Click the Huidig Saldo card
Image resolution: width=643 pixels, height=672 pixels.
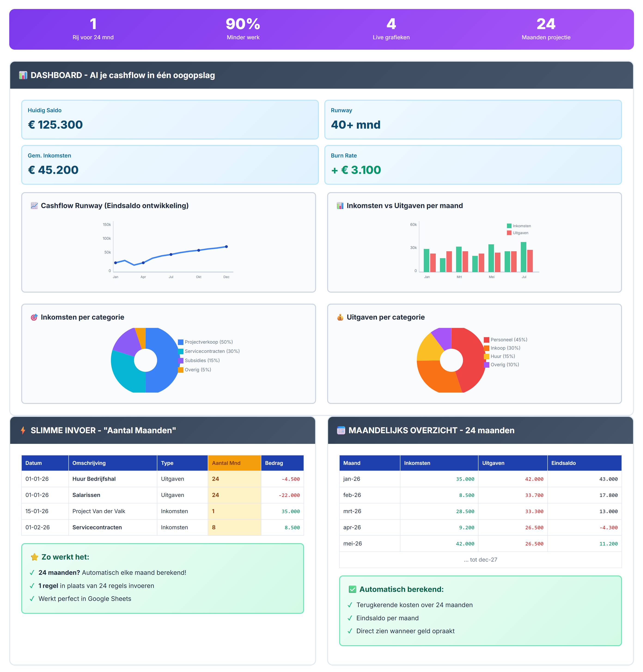pos(170,120)
